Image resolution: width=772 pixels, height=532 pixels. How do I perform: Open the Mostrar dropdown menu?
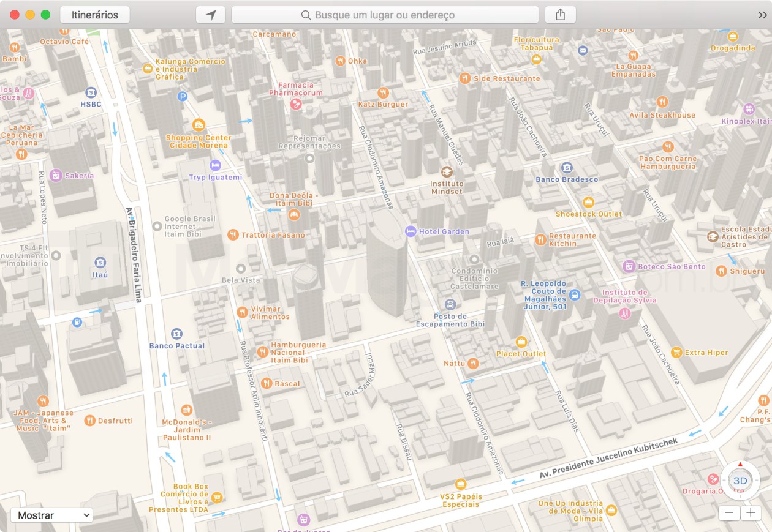tap(51, 515)
